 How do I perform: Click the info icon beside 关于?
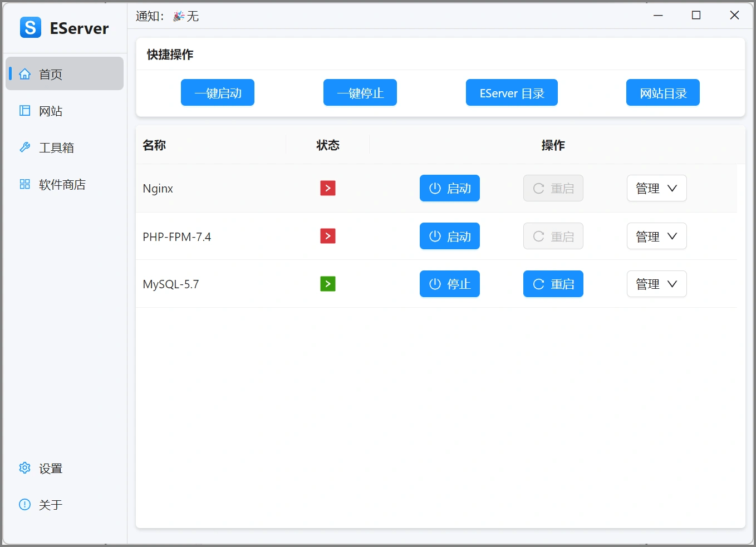pos(25,505)
